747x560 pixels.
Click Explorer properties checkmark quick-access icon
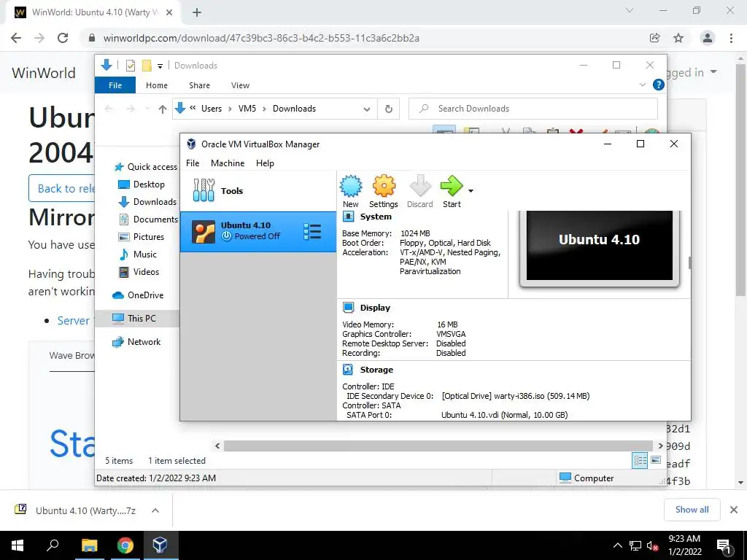pos(130,66)
